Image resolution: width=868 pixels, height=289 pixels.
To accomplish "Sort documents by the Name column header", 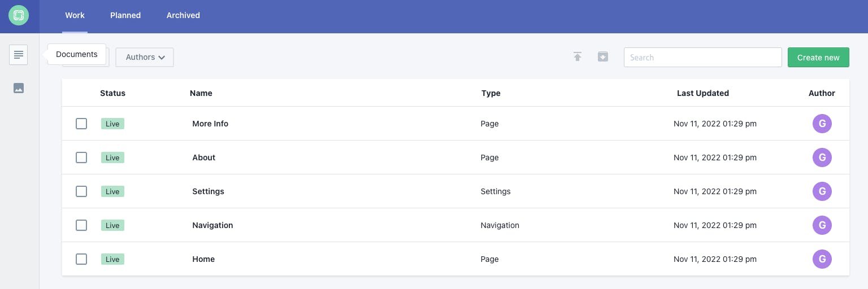I will pos(201,93).
